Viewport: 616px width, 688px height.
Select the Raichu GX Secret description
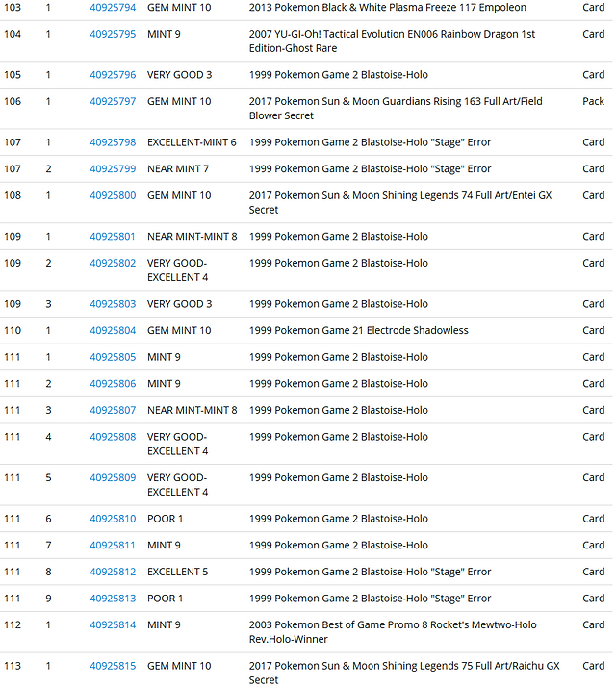click(x=404, y=673)
